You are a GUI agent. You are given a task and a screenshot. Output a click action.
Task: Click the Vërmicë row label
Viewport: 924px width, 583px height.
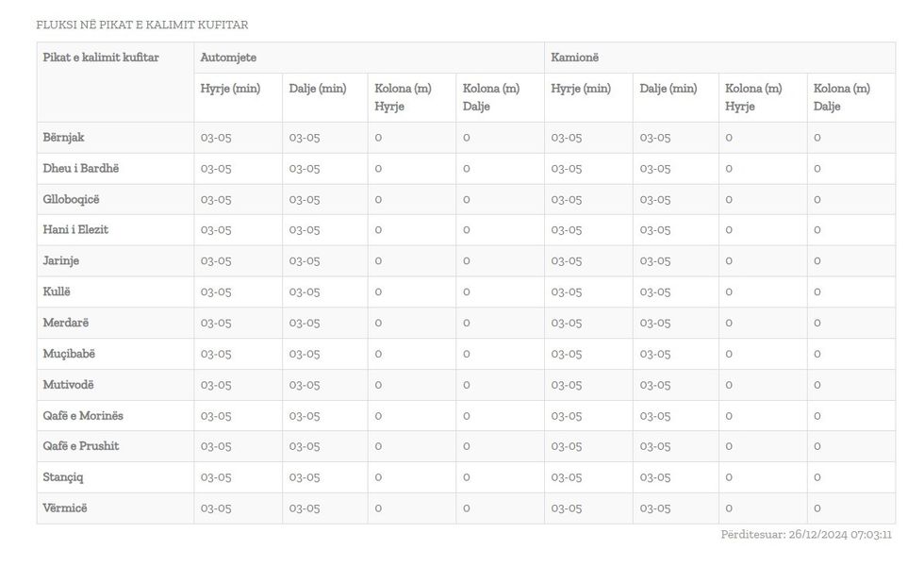point(65,508)
